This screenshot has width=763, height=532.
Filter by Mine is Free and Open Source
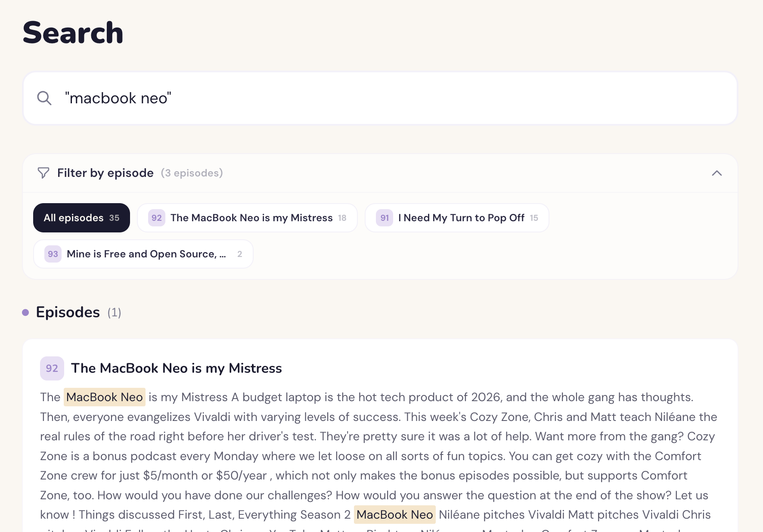click(146, 254)
